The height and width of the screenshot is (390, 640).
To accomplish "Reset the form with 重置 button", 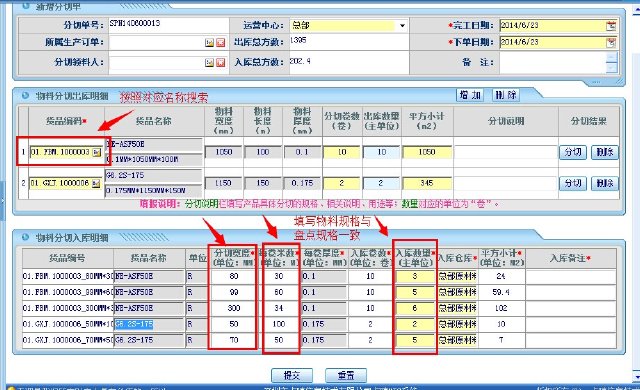I will [346, 375].
